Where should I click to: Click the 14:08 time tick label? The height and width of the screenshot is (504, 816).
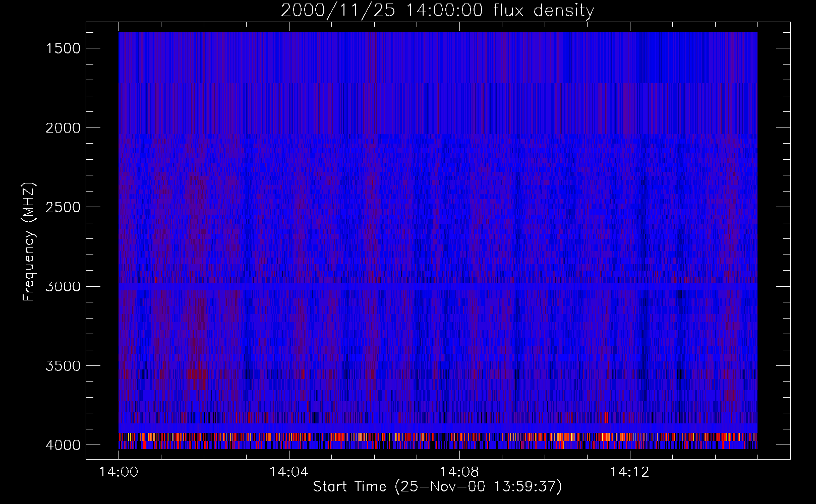(459, 472)
